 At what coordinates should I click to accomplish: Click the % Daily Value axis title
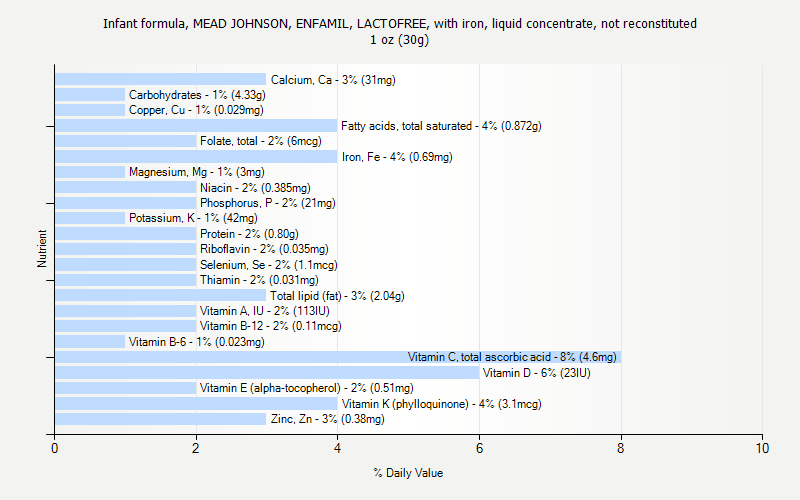point(408,473)
